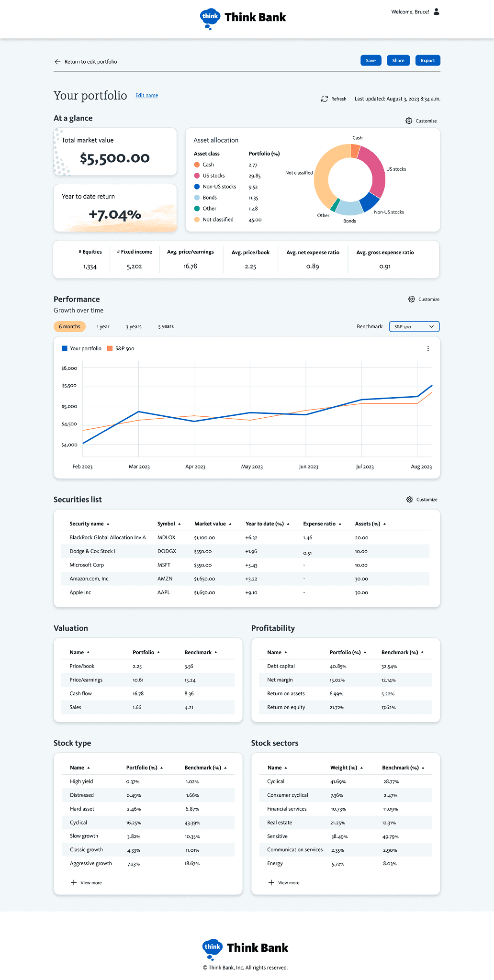Select the 5 years time range
This screenshot has width=494, height=980.
pos(166,326)
